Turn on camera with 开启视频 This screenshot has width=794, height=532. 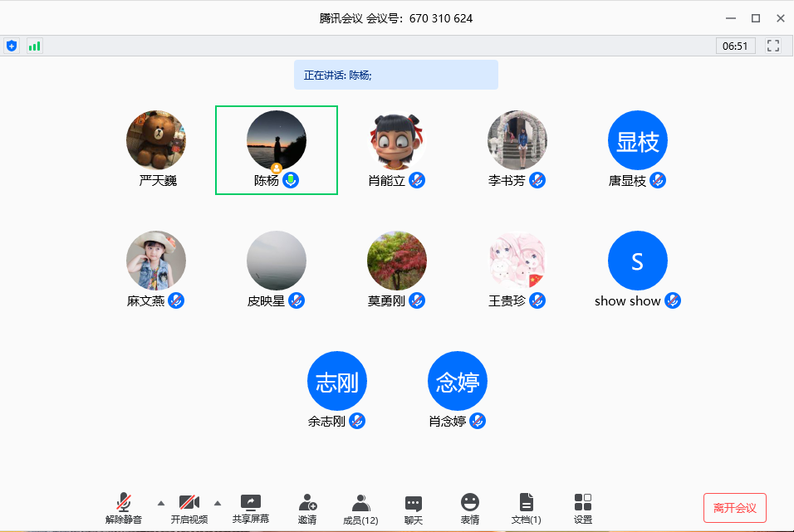click(189, 508)
